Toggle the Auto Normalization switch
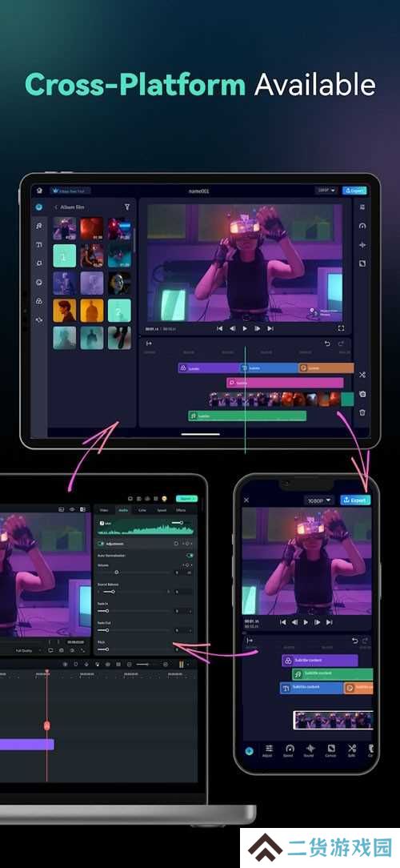 190,555
